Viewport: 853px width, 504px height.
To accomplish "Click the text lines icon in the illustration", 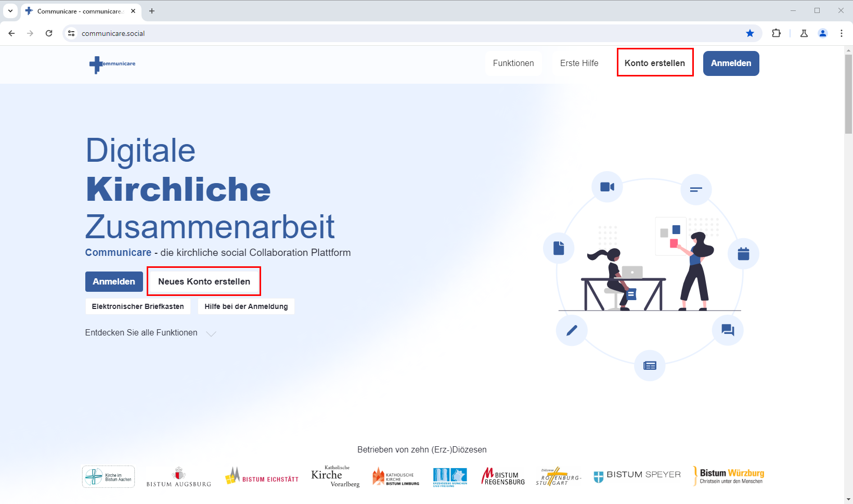I will (x=696, y=189).
